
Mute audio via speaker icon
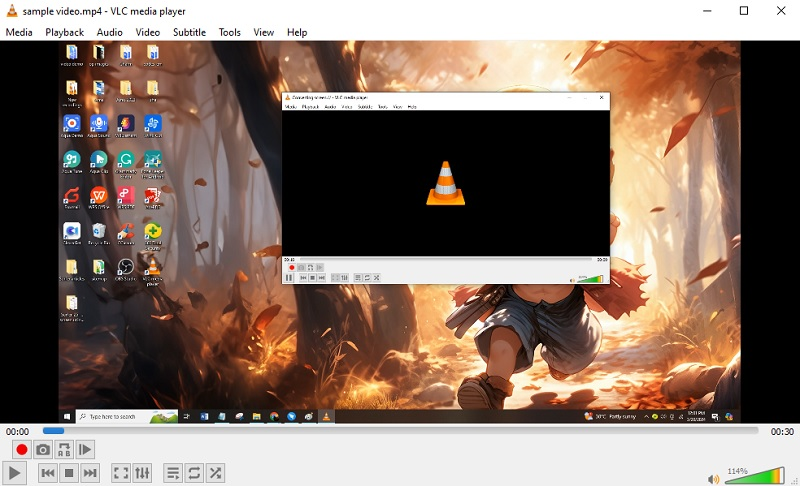713,479
